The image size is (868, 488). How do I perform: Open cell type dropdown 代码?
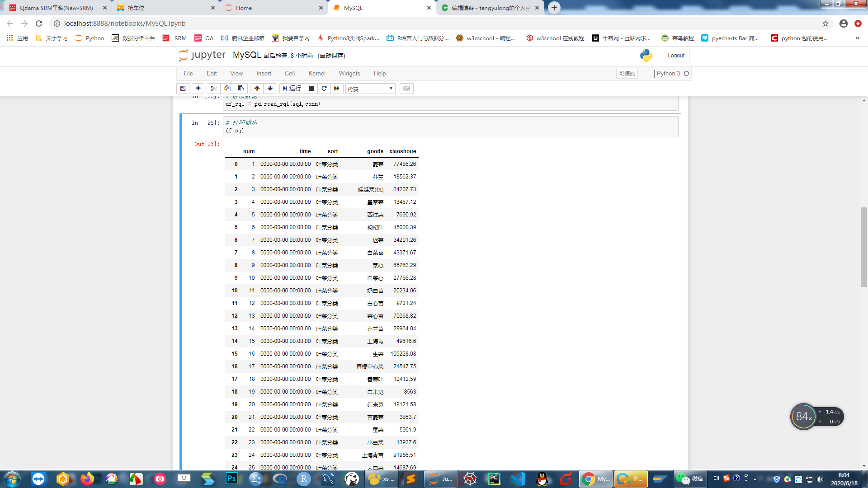(x=370, y=89)
